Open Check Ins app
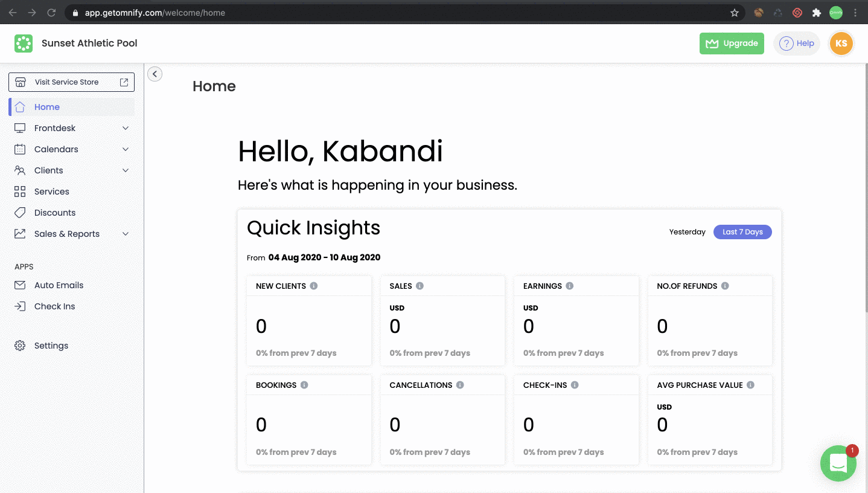 pos(72,306)
